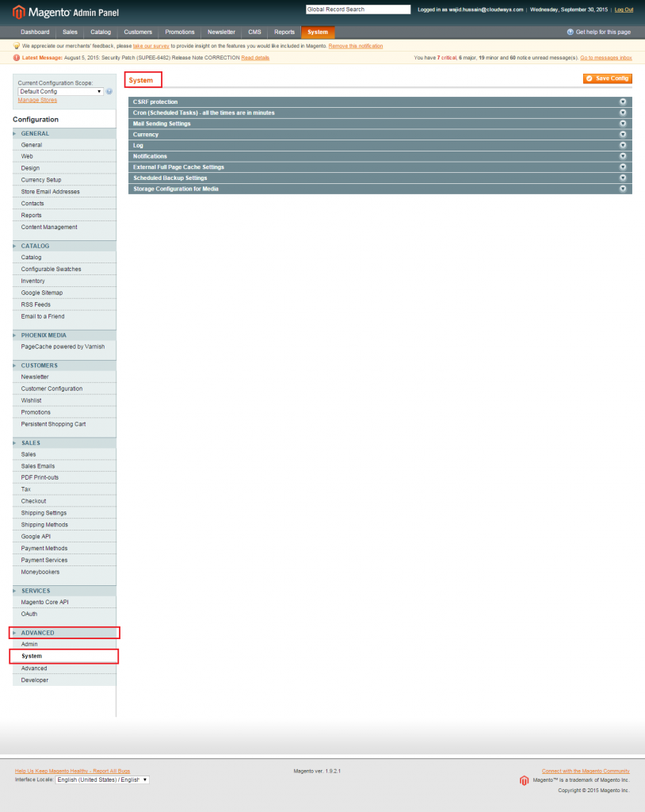Click the lightbulb feedback notification icon

pyautogui.click(x=17, y=46)
